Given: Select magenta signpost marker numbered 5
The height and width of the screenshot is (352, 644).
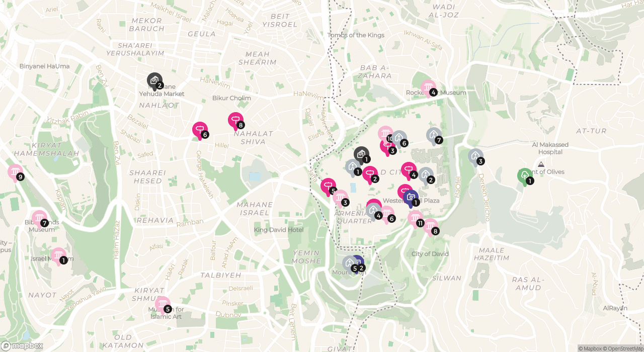Looking at the screenshot, I should (x=328, y=186).
